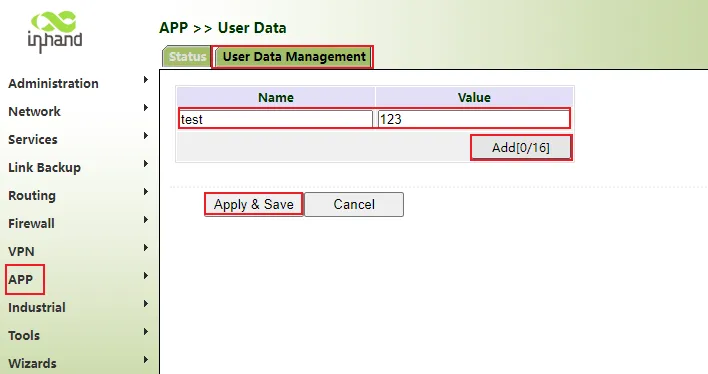This screenshot has height=374, width=708.
Task: Open the Industrial menu
Action: (x=37, y=308)
